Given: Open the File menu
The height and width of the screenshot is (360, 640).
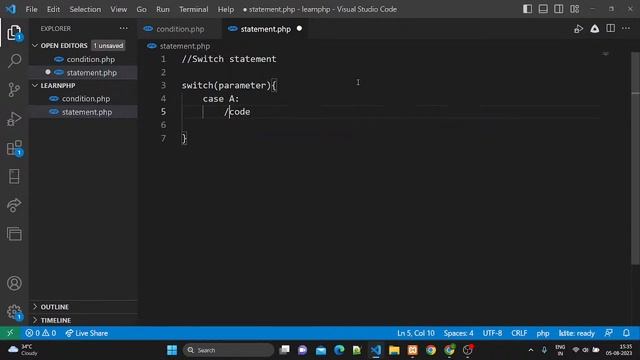Looking at the screenshot, I should 31,9.
